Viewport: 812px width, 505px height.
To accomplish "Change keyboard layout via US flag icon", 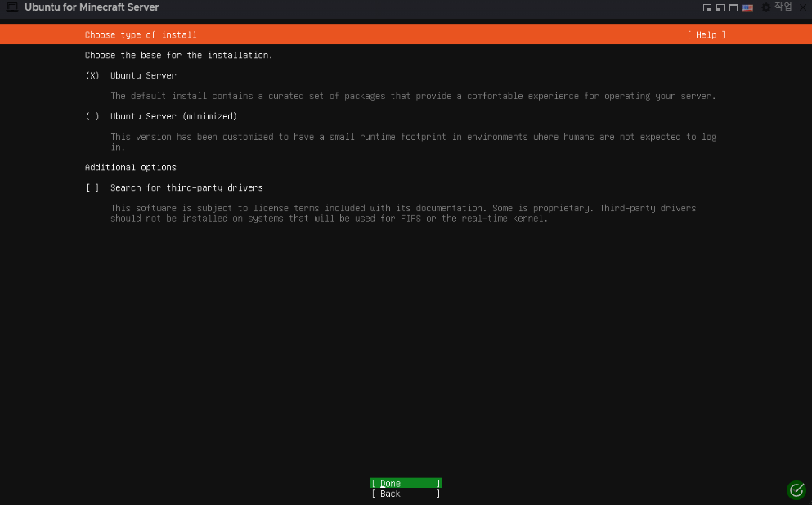I will (747, 7).
